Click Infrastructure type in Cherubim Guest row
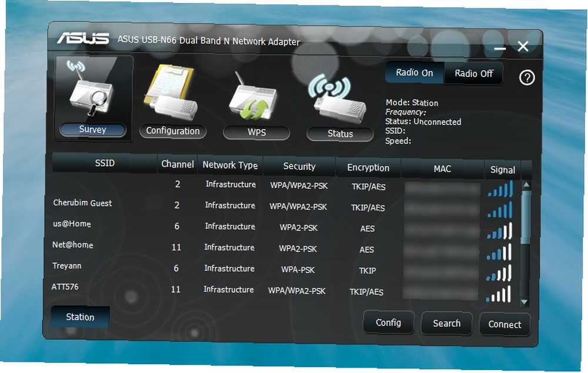The height and width of the screenshot is (373, 588). coord(230,206)
